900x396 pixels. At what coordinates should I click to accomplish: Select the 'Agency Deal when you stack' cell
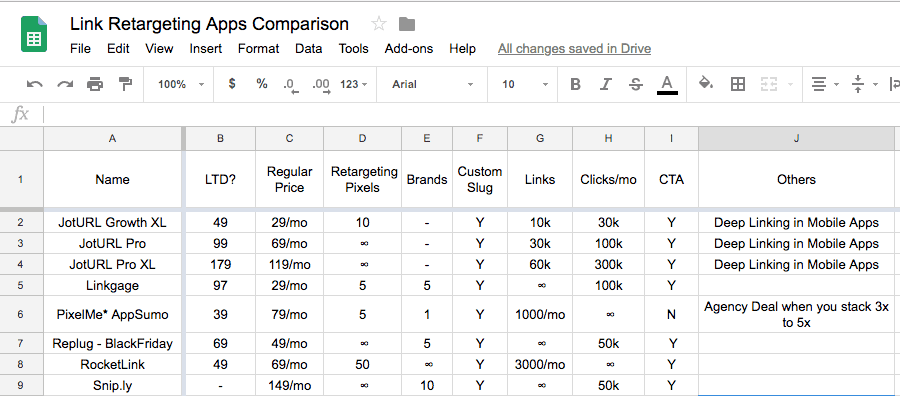tap(796, 315)
